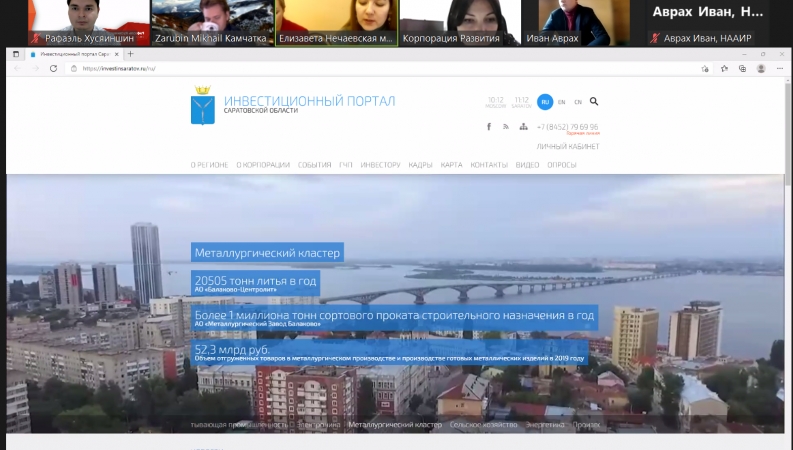Go to the КОНТАКТЫ menu item
Image resolution: width=793 pixels, height=450 pixels.
coord(489,165)
